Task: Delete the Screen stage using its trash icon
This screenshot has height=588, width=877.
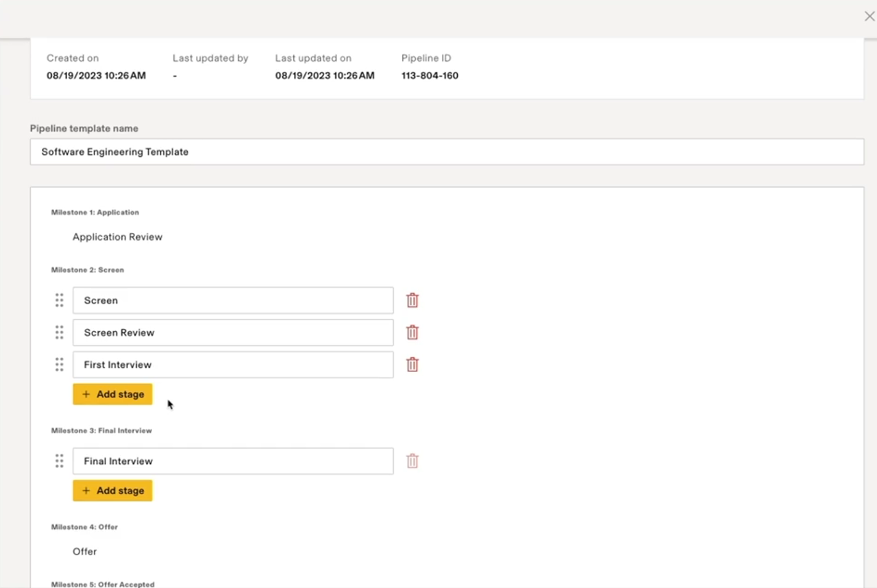Action: (412, 300)
